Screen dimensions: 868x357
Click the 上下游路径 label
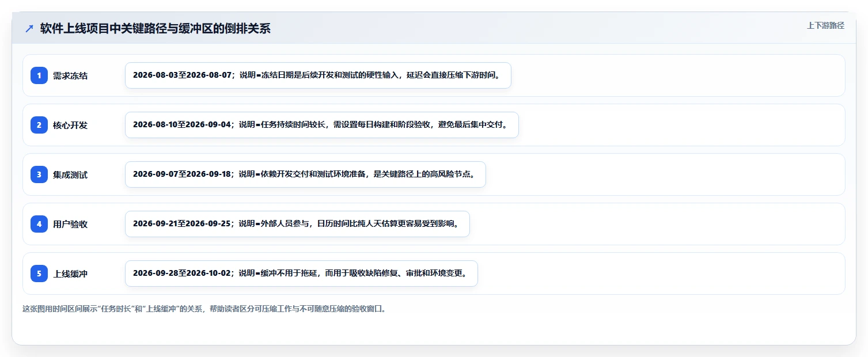825,25
